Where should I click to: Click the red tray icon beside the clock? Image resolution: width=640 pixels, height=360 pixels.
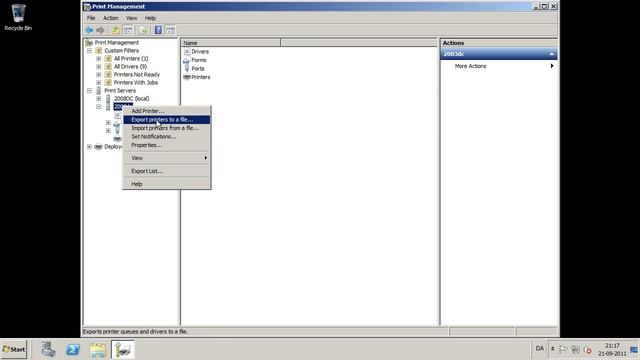[588, 349]
